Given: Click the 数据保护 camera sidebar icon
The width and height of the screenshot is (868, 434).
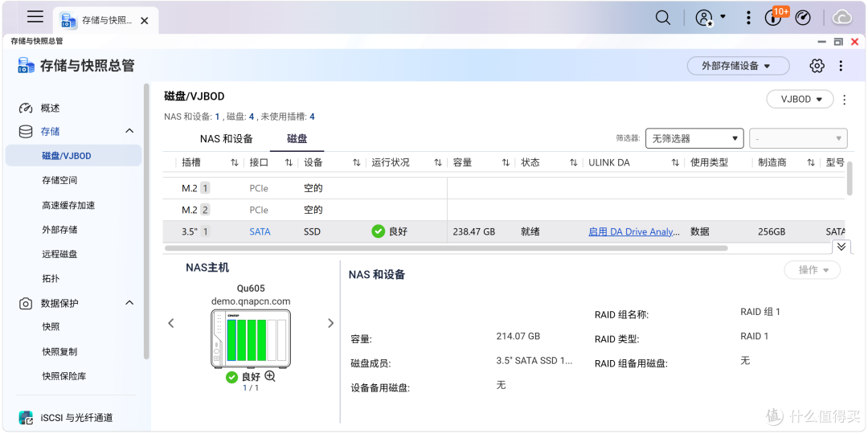Looking at the screenshot, I should [x=26, y=303].
